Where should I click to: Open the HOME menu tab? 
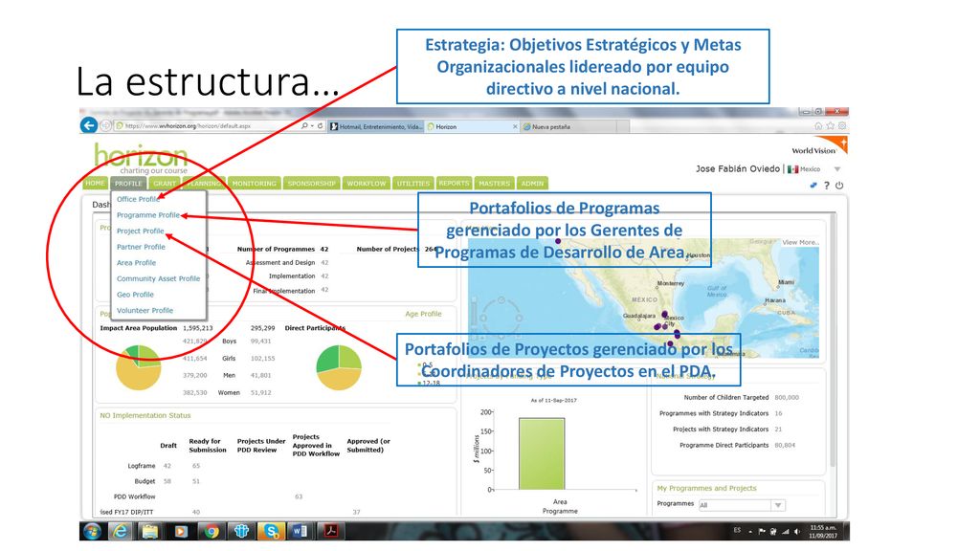96,183
